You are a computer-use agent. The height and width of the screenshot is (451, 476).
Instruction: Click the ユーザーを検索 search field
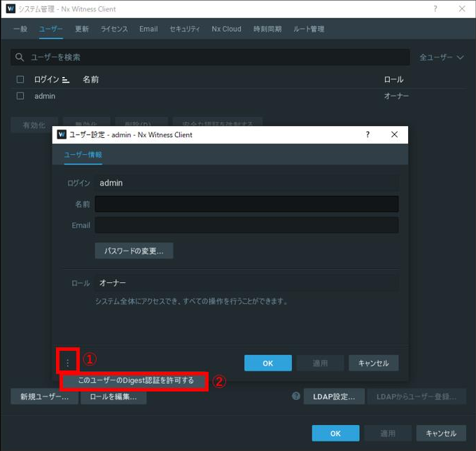click(x=210, y=57)
